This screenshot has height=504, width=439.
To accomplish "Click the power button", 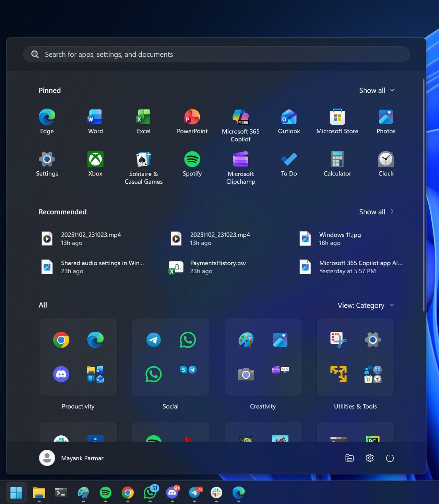I will [x=390, y=458].
